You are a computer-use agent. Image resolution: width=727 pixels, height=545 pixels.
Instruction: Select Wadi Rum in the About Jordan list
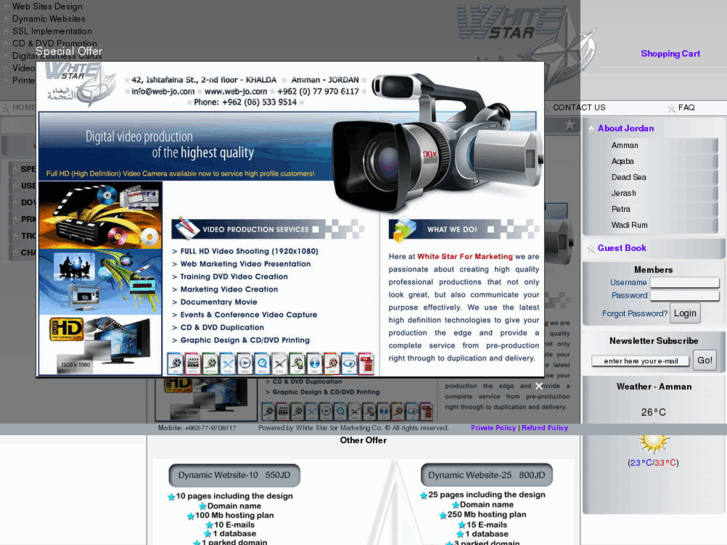point(629,225)
